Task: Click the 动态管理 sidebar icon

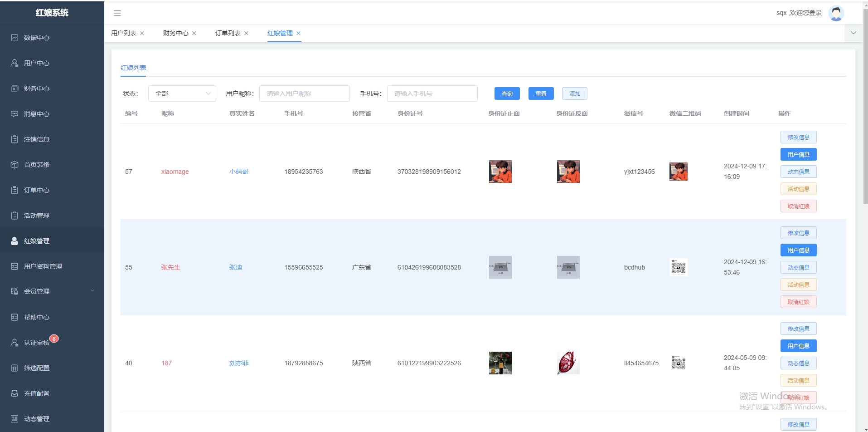Action: click(x=15, y=419)
